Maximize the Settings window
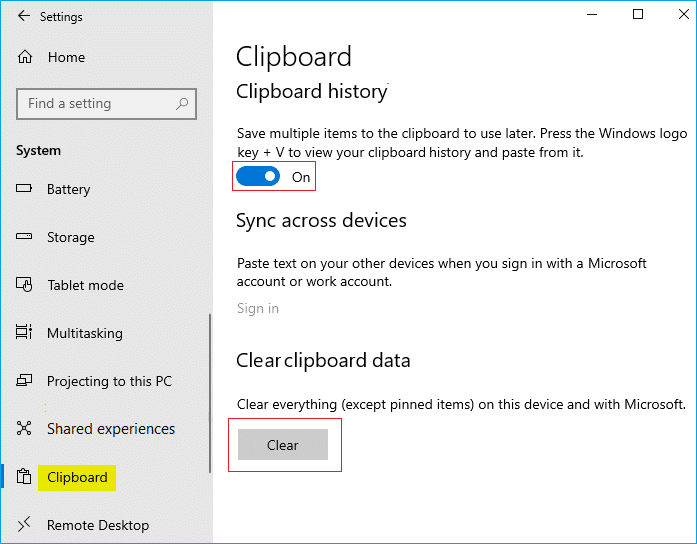 click(638, 14)
